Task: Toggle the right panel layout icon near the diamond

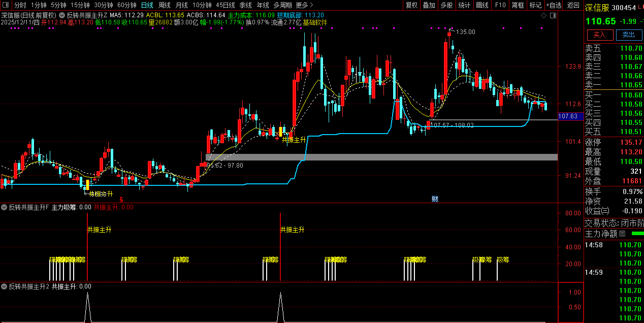Action: pos(553,15)
